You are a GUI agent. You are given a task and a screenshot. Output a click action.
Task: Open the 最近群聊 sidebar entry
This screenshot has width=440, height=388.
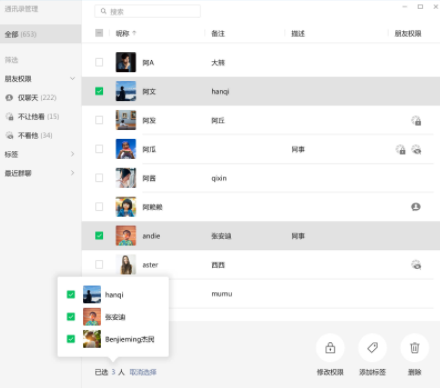(18, 173)
